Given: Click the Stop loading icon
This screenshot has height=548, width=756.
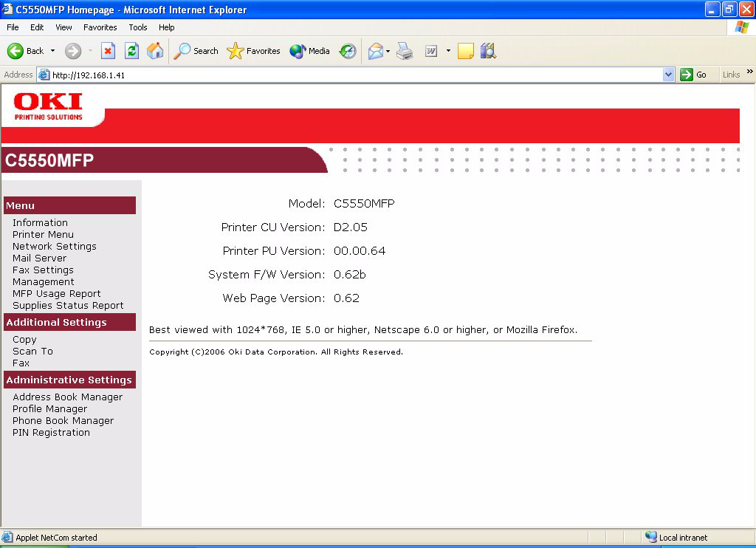Looking at the screenshot, I should point(108,51).
